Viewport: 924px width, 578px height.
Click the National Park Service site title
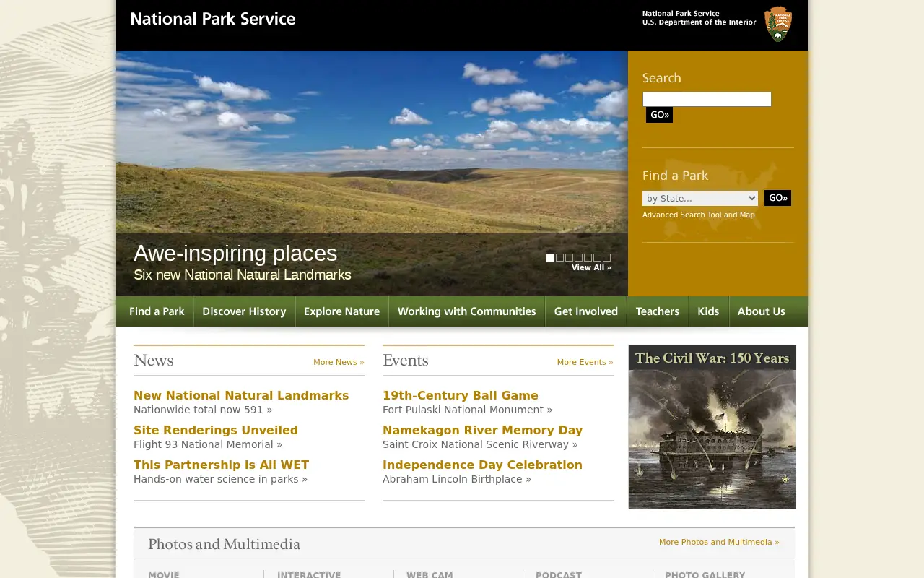point(212,19)
